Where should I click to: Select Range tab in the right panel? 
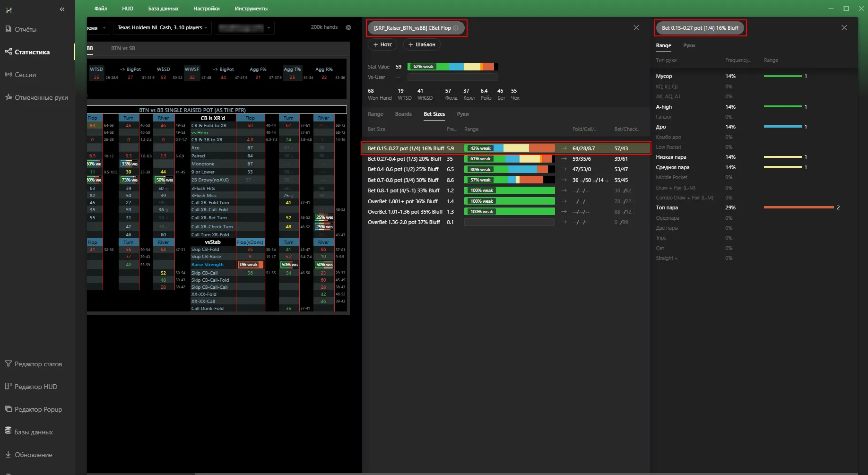tap(663, 45)
